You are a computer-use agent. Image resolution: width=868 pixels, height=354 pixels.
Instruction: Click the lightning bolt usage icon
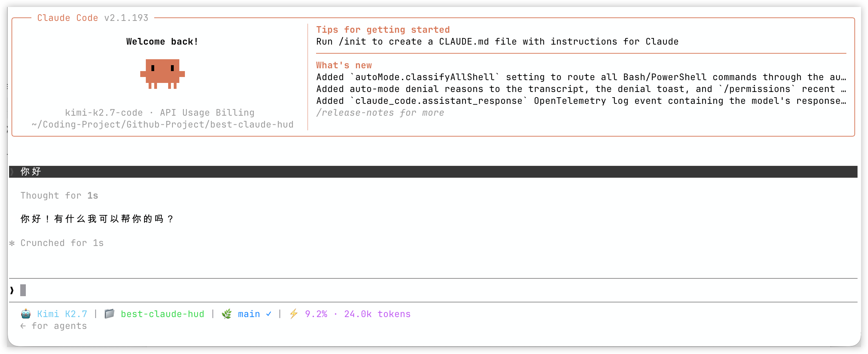point(294,314)
